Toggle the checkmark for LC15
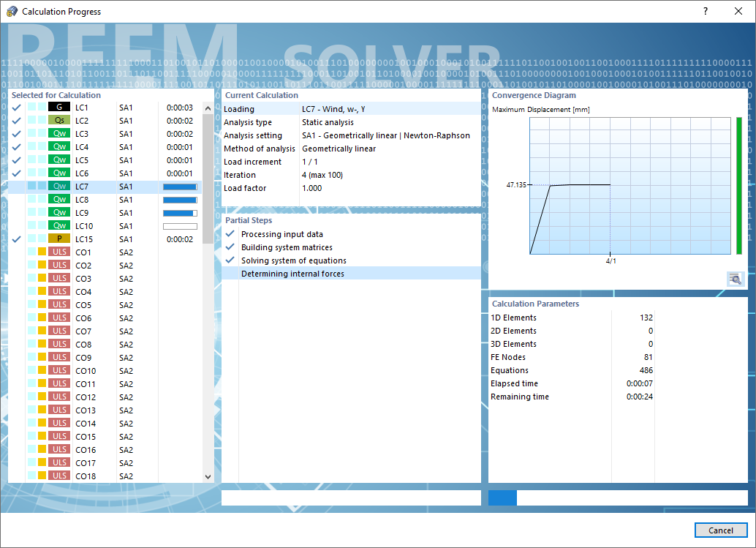 [16, 239]
